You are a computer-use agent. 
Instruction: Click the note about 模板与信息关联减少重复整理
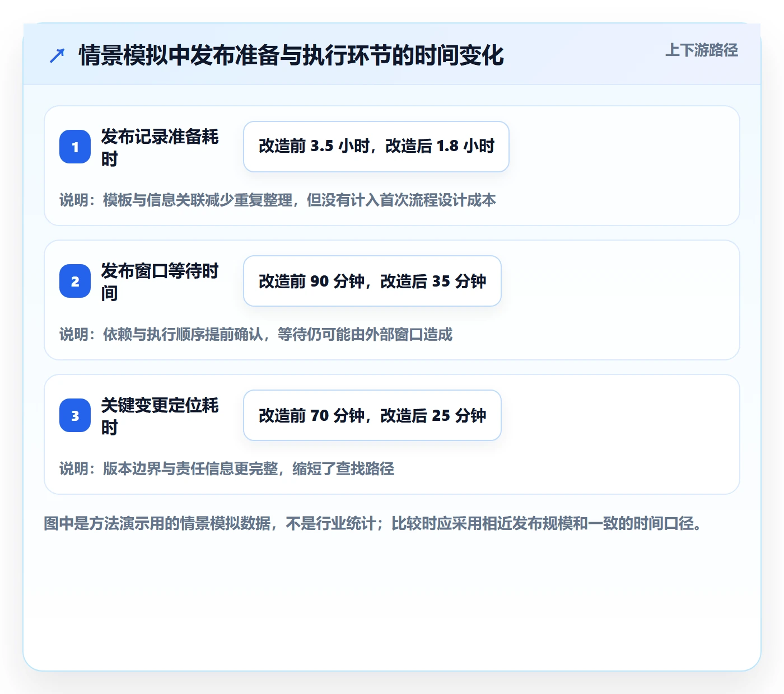click(x=278, y=200)
